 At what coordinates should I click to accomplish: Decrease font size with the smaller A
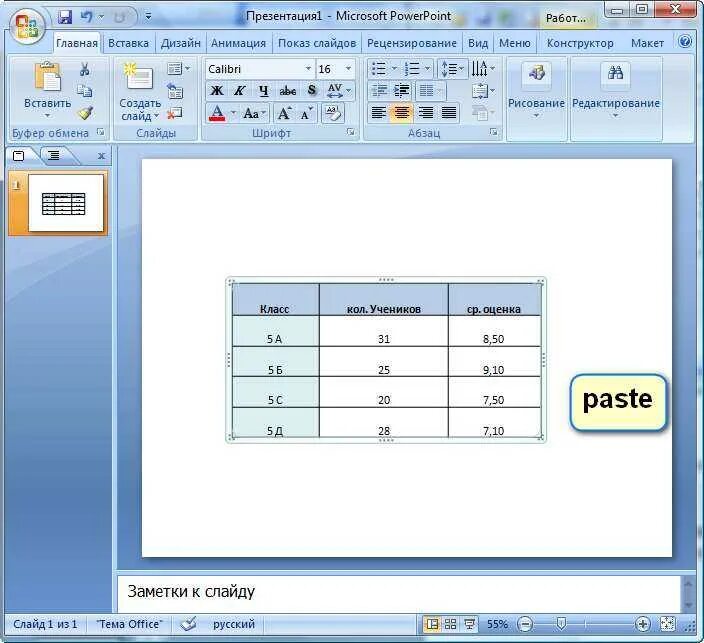pyautogui.click(x=307, y=114)
